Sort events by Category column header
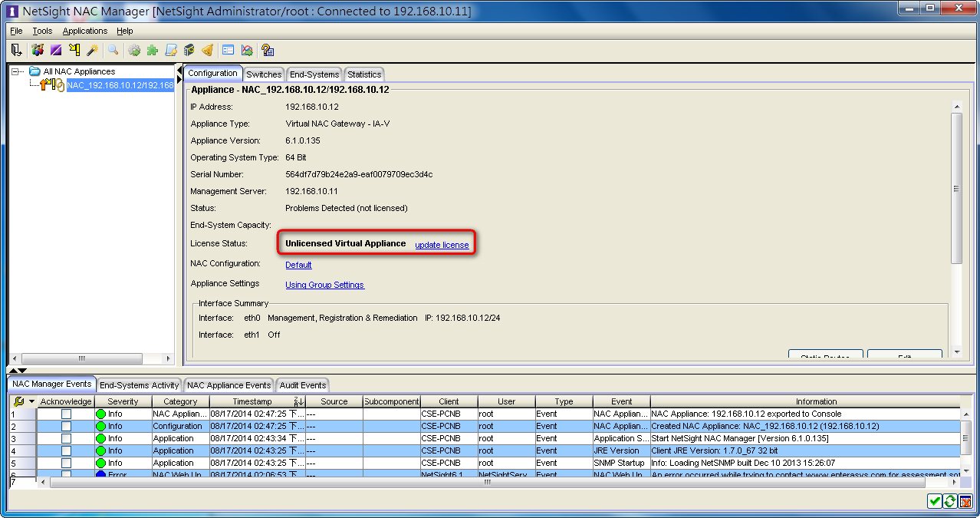 pyautogui.click(x=180, y=401)
